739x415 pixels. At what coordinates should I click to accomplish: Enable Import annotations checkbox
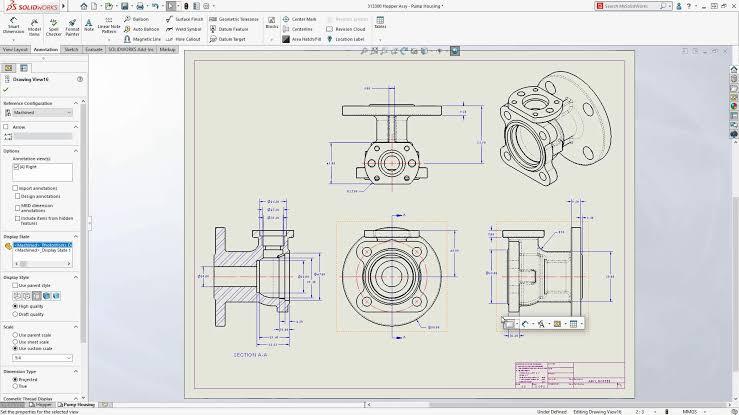click(x=15, y=188)
